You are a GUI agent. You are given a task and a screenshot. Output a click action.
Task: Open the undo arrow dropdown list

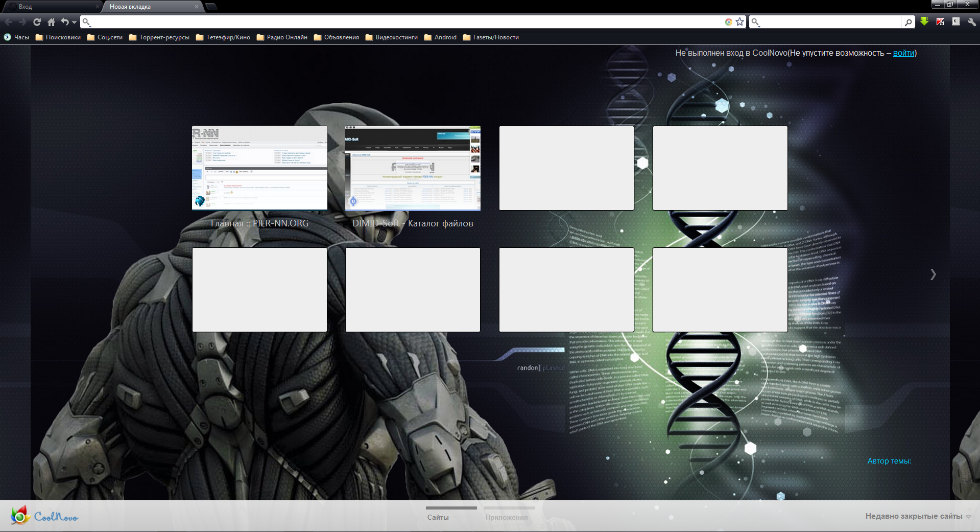[74, 22]
